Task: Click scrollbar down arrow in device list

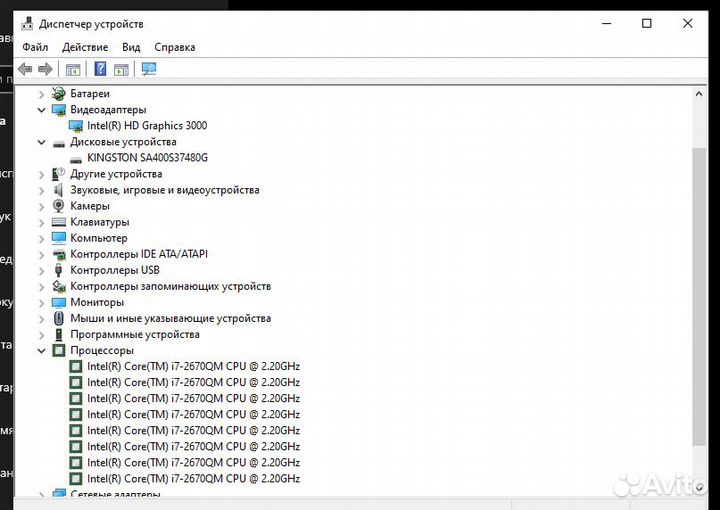Action: coord(699,487)
